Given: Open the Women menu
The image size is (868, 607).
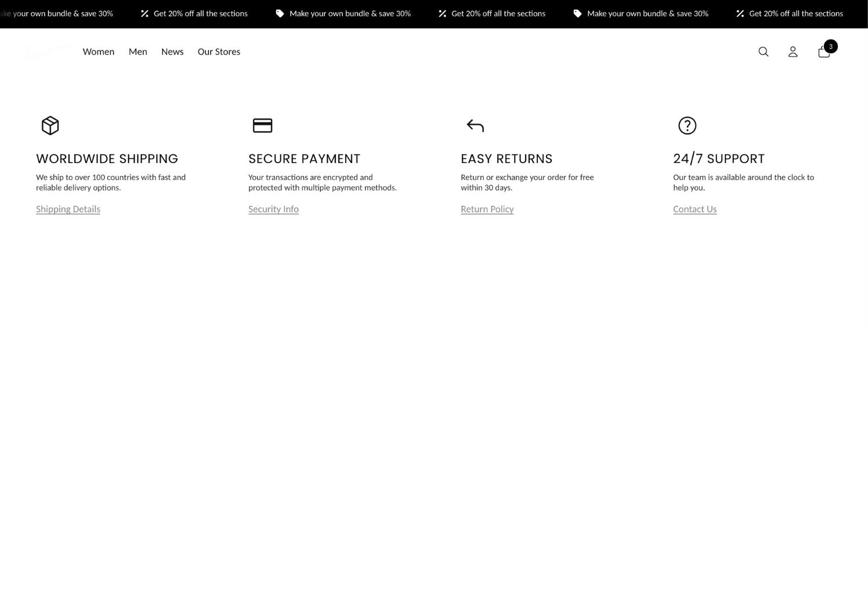Looking at the screenshot, I should tap(98, 52).
